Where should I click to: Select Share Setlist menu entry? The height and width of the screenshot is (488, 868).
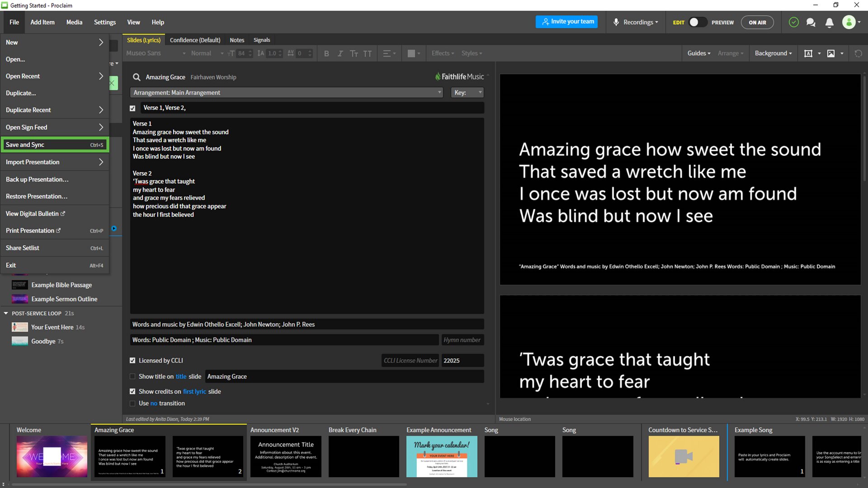(54, 248)
